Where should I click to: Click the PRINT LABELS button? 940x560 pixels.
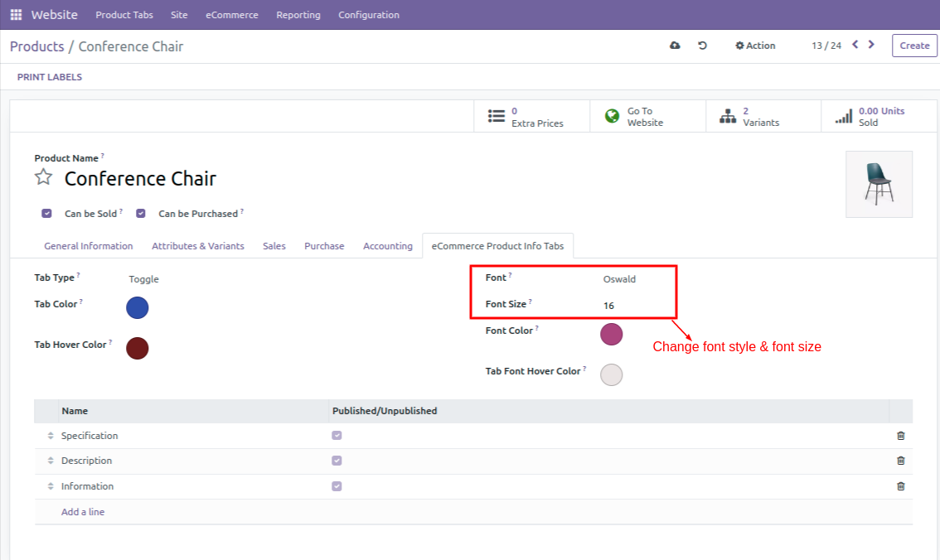[x=50, y=77]
